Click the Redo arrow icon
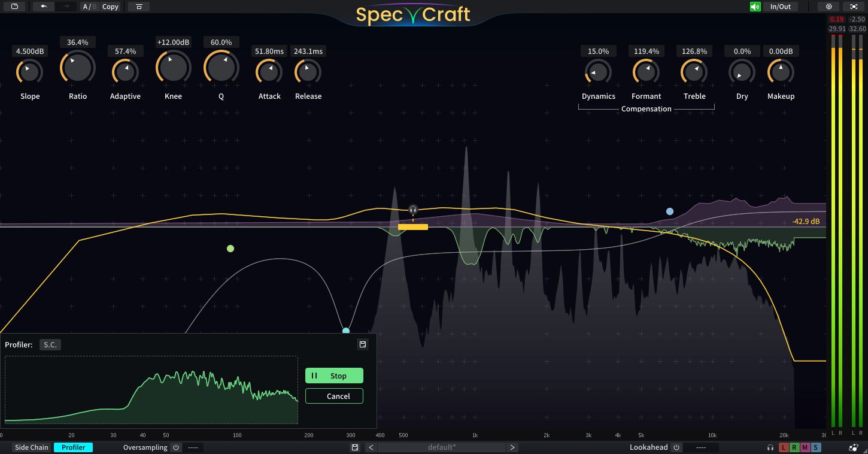The height and width of the screenshot is (454, 868). tap(65, 7)
